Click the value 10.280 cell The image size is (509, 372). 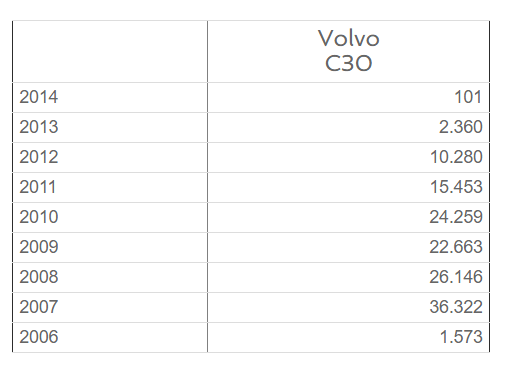348,157
